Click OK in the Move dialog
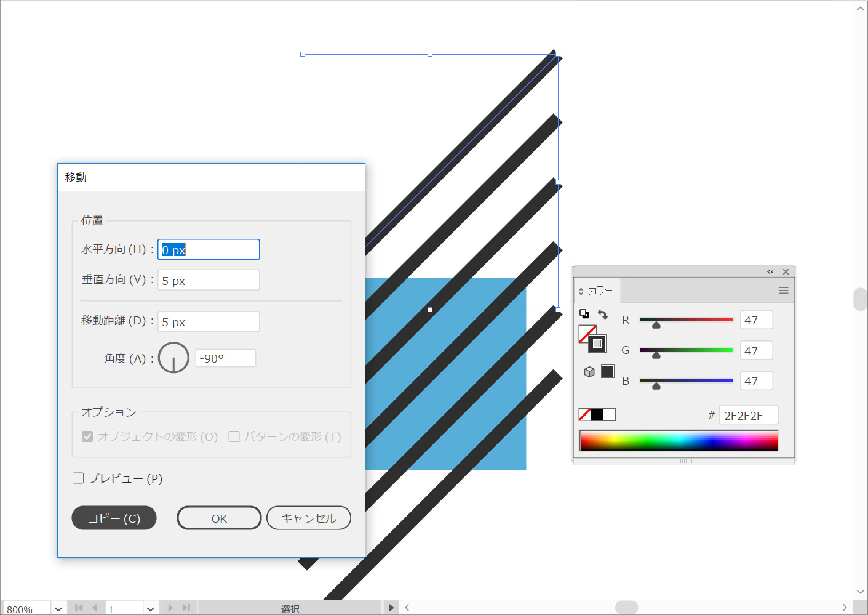Viewport: 868px width, 615px height. [x=219, y=518]
